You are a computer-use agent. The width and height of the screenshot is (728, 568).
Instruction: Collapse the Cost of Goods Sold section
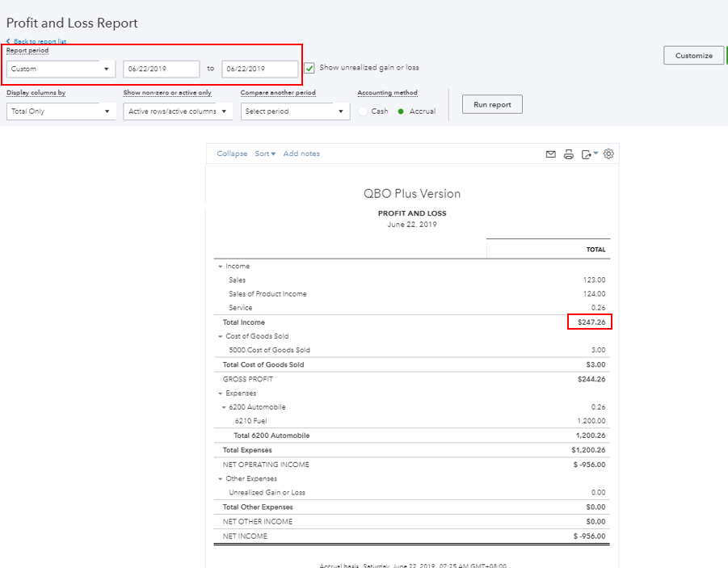[x=220, y=336]
